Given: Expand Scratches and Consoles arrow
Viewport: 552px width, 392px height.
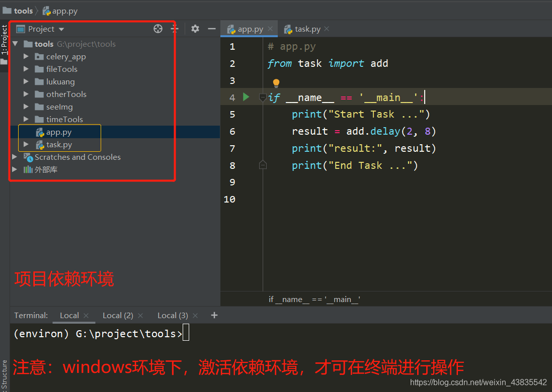Looking at the screenshot, I should click(x=15, y=157).
